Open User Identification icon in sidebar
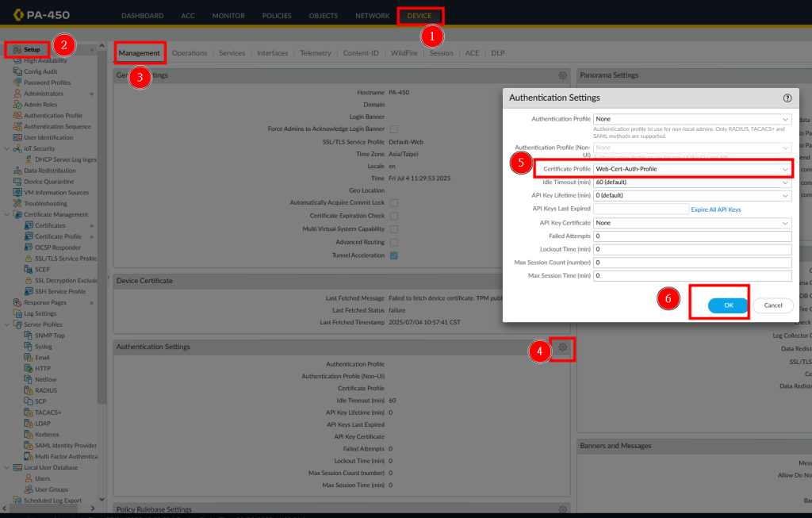The image size is (812, 518). tap(17, 137)
